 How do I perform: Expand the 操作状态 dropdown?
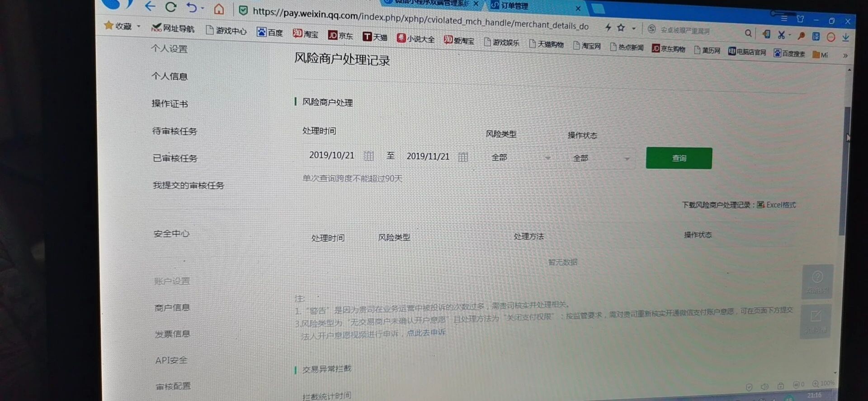tap(600, 158)
